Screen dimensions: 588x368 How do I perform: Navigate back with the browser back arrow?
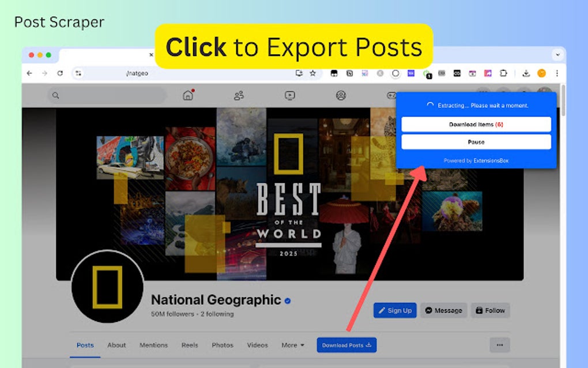pyautogui.click(x=29, y=73)
